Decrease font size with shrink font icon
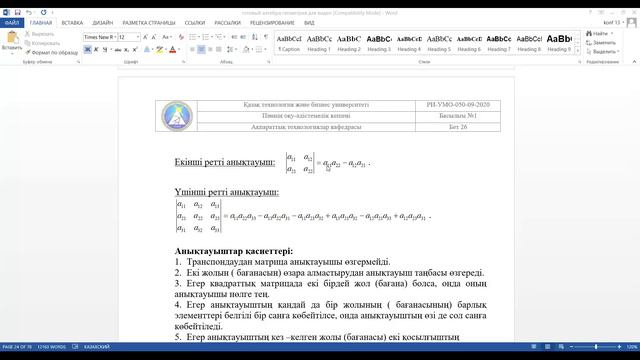Screen dimensions: 640x360 point(154,37)
